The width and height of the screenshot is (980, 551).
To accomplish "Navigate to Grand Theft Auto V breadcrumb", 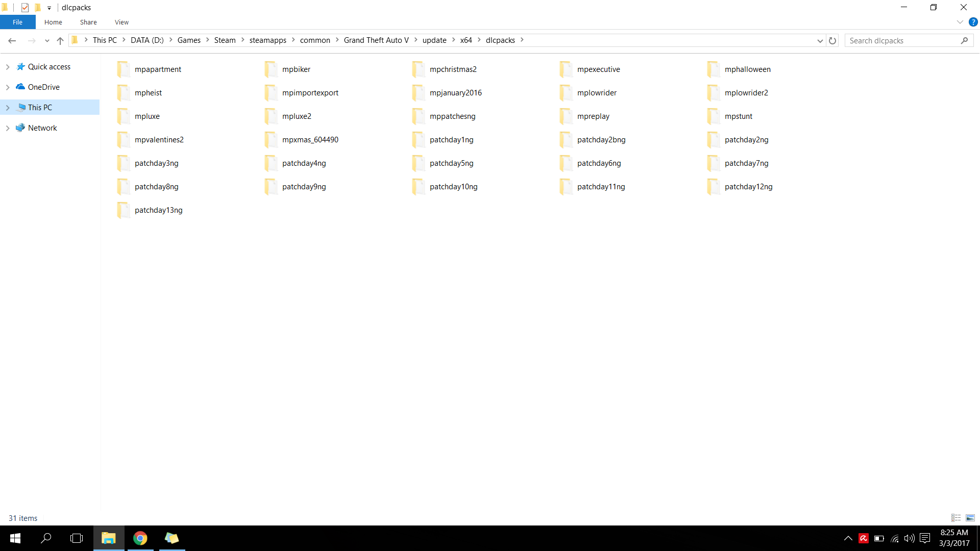I will click(376, 40).
